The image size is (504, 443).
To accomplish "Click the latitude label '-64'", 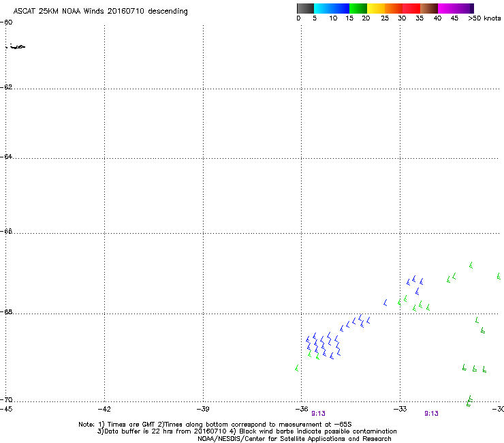I will [6, 157].
